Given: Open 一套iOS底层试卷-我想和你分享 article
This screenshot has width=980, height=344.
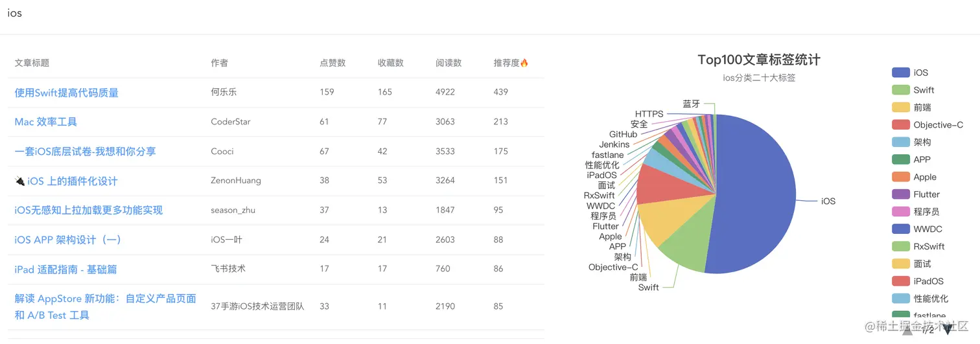Looking at the screenshot, I should 85,152.
